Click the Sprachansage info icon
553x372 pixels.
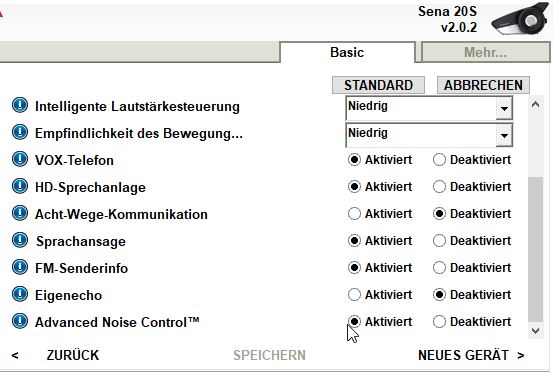pyautogui.click(x=20, y=240)
